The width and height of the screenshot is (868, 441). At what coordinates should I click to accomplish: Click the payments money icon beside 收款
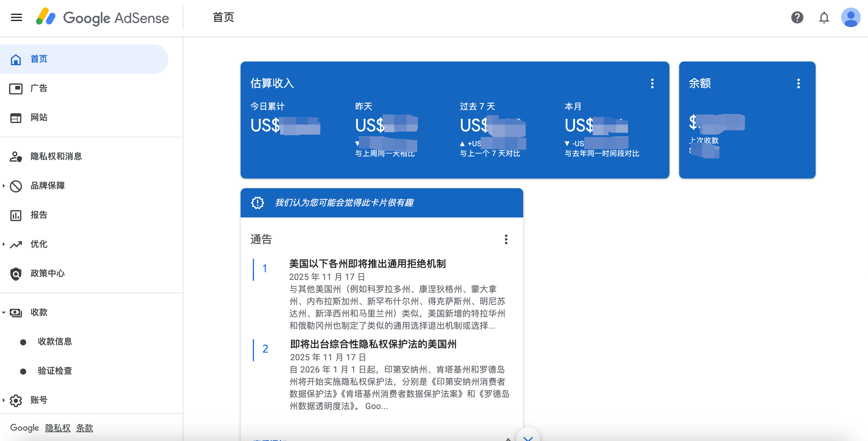[16, 313]
